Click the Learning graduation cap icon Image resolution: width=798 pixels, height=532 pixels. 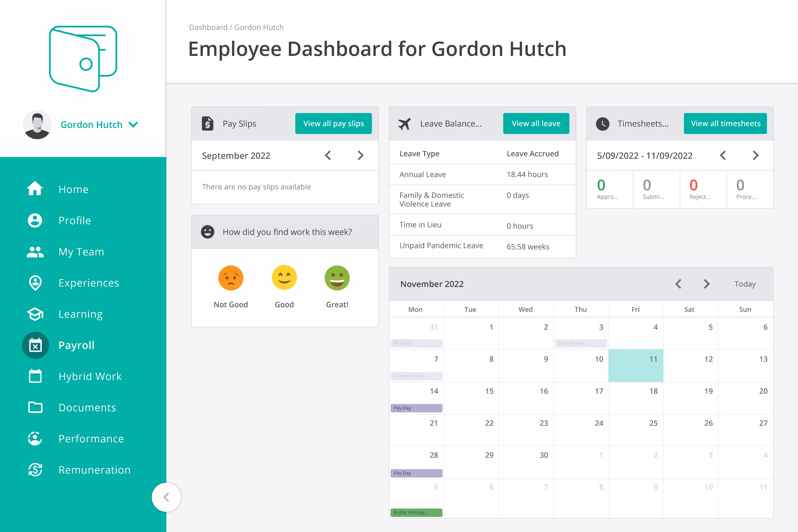tap(35, 314)
